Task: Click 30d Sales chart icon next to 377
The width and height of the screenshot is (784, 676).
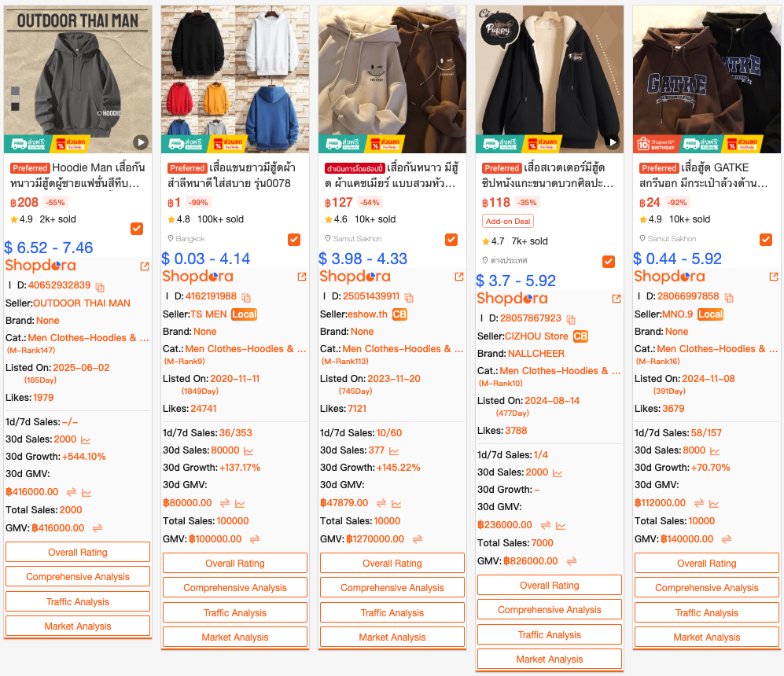Action: [394, 451]
